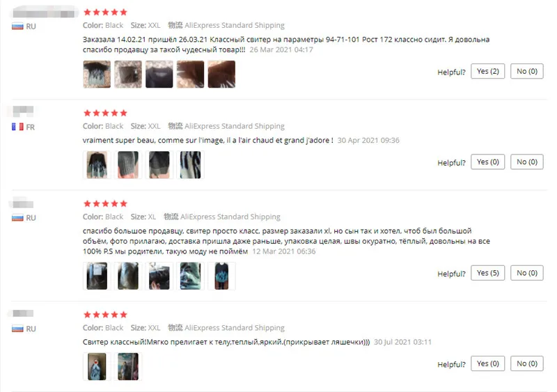Open first package photo in 12 Mar review
The image size is (557, 392).
point(97,276)
